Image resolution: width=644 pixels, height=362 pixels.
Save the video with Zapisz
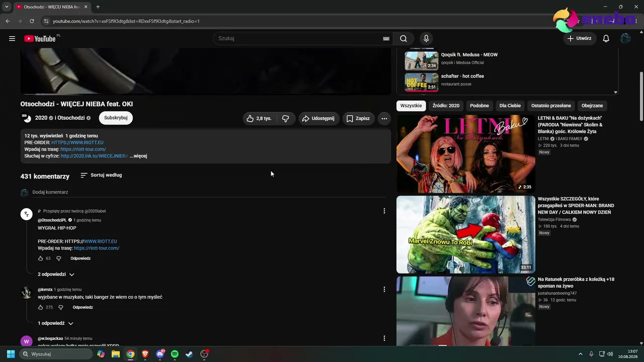click(x=358, y=119)
